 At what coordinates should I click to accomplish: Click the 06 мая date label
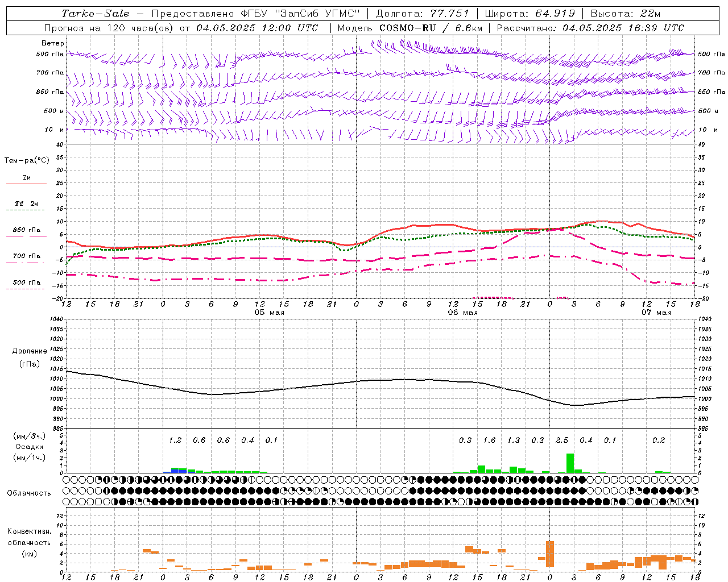click(x=463, y=313)
